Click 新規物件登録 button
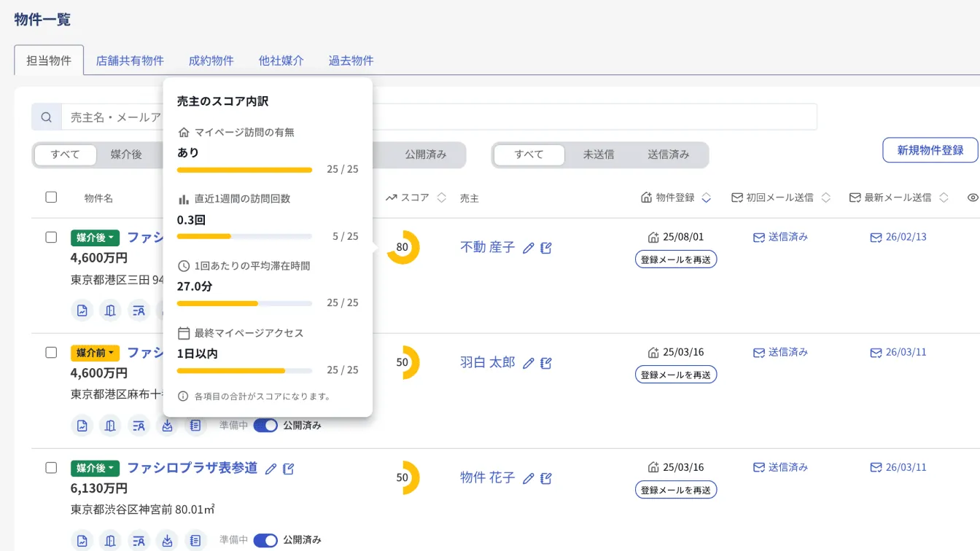Viewport: 980px width, 551px height. click(x=930, y=150)
